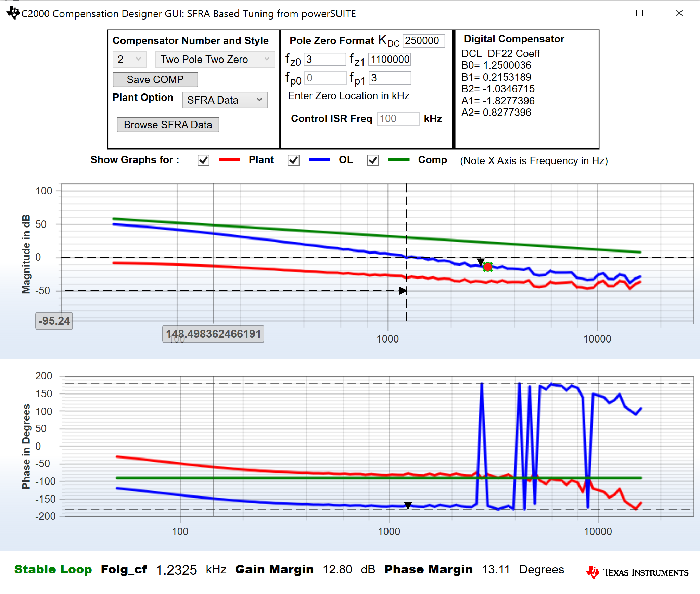Minimize the Compensation Designer window

[x=600, y=13]
